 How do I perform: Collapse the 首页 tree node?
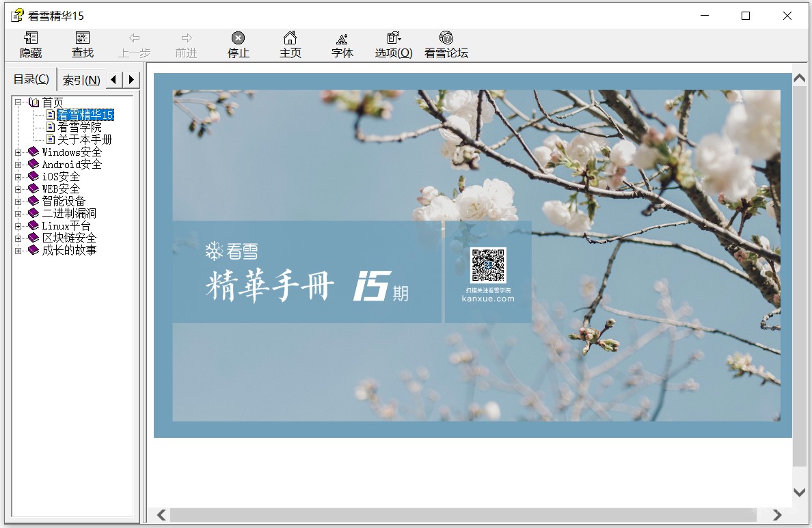18,102
